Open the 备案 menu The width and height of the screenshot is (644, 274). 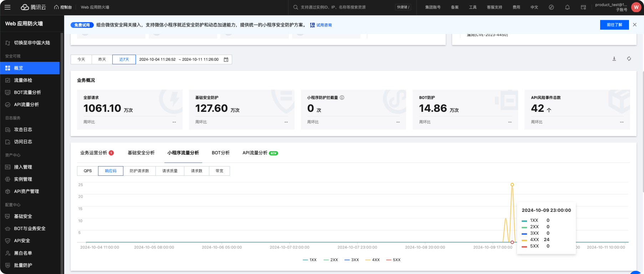pos(455,7)
